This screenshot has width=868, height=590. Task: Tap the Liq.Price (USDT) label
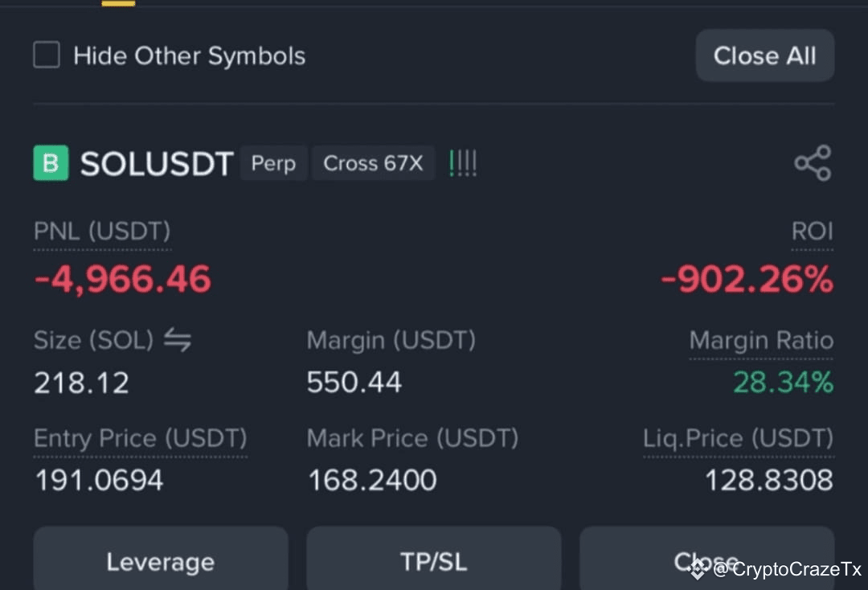pos(738,438)
